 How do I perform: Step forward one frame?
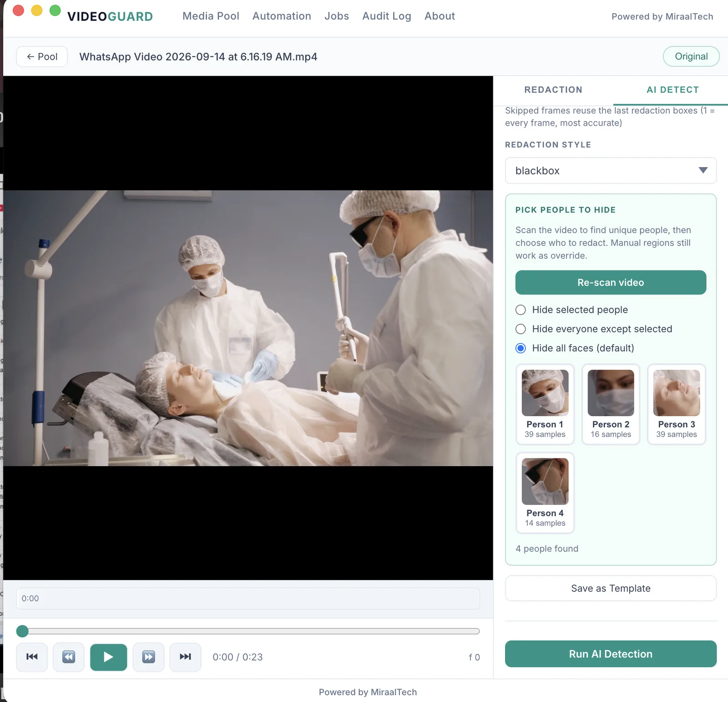148,657
